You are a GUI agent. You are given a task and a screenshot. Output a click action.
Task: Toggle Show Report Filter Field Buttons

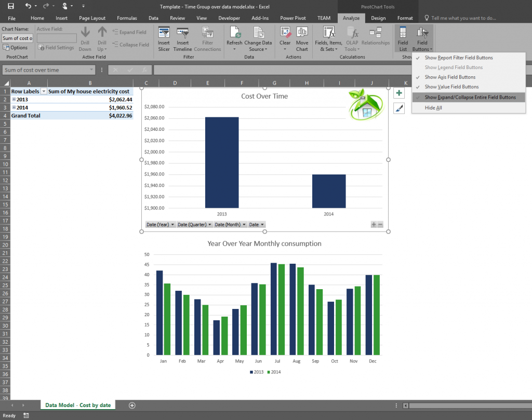pyautogui.click(x=458, y=58)
